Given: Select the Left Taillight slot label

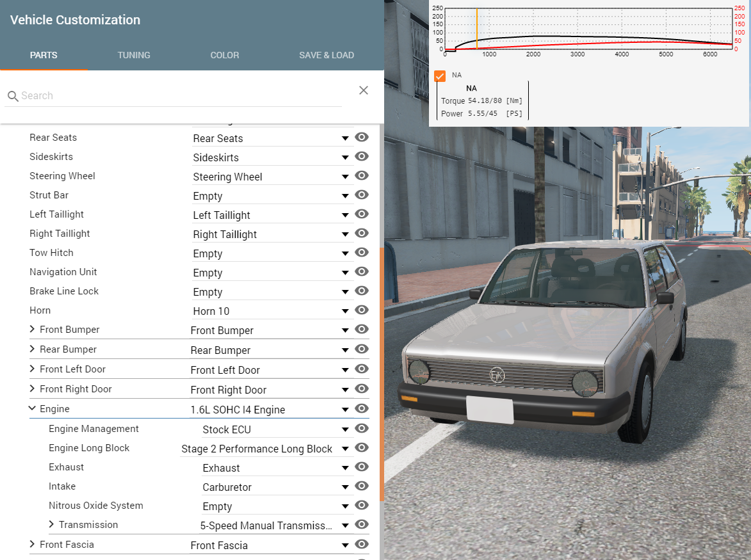Looking at the screenshot, I should pyautogui.click(x=56, y=214).
